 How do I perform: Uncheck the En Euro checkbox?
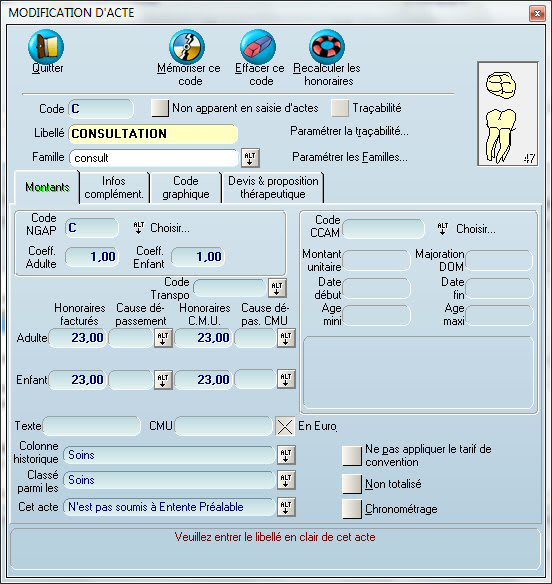point(285,426)
